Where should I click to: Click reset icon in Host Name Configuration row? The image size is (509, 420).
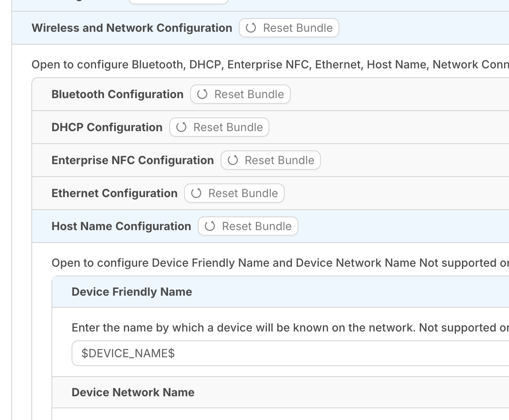210,226
